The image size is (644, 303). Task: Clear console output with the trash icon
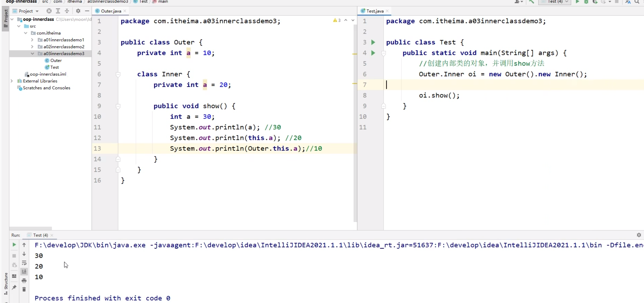(x=24, y=290)
